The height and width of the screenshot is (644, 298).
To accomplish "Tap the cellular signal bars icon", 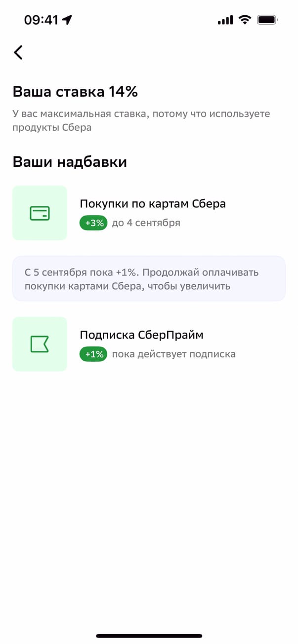I will 225,20.
